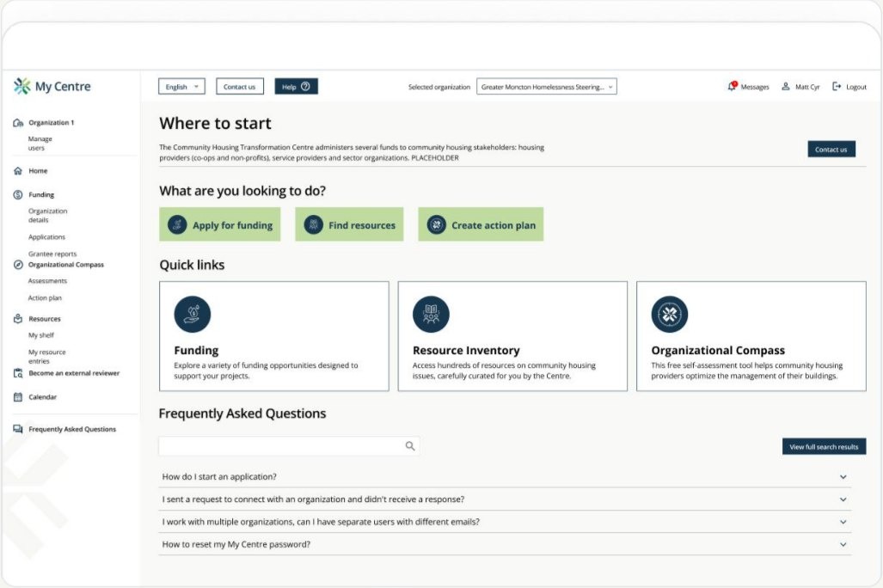This screenshot has height=588, width=883.
Task: Click the Organizational Compass sidebar icon
Action: pos(18,265)
